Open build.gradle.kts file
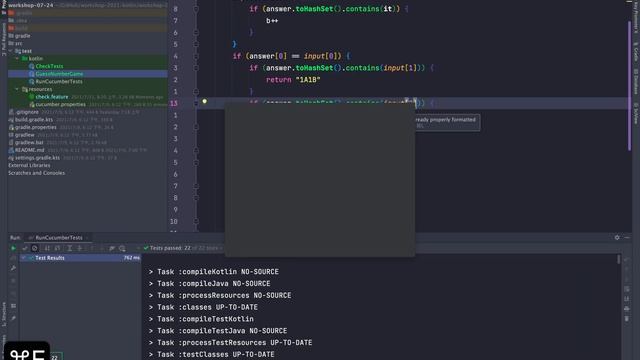This screenshot has height=360, width=640. 33,120
